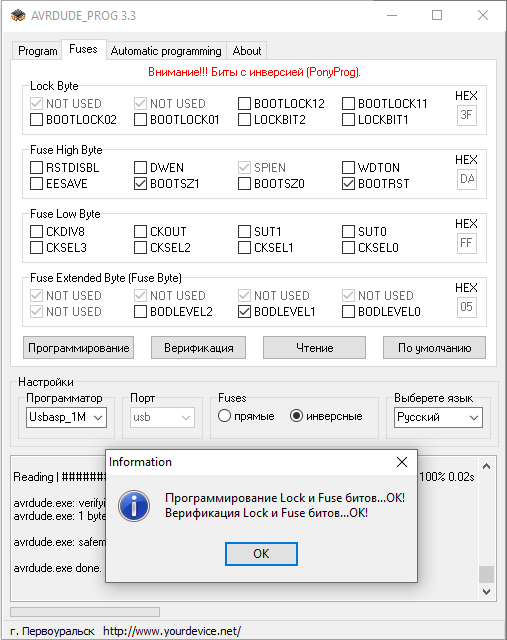Uncheck the BODLEVEL1 checkbox

[x=244, y=312]
